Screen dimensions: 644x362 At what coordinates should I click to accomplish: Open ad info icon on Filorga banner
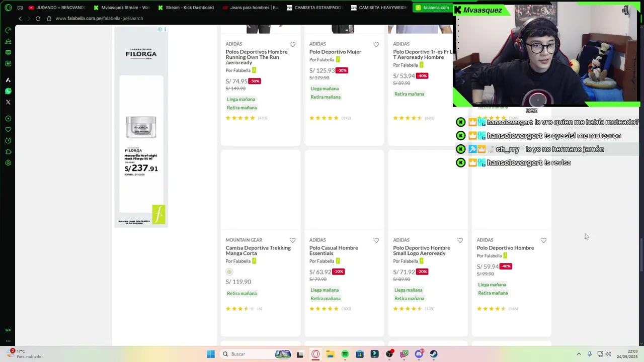160,29
